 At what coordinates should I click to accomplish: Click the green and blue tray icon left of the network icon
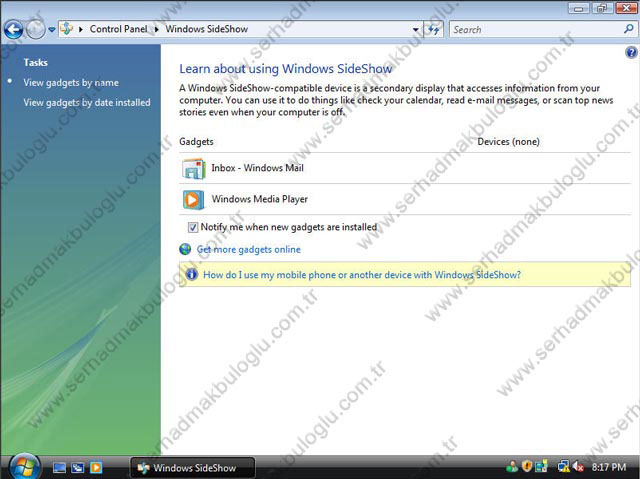tap(542, 467)
